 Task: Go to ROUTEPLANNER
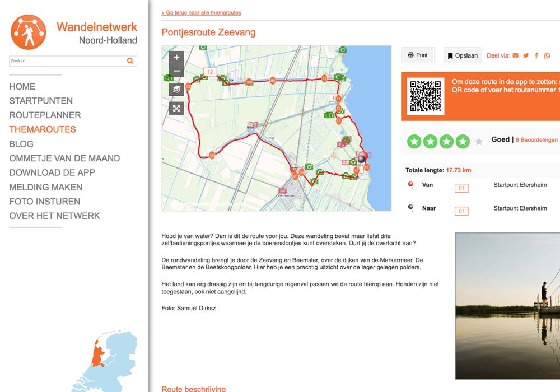45,115
